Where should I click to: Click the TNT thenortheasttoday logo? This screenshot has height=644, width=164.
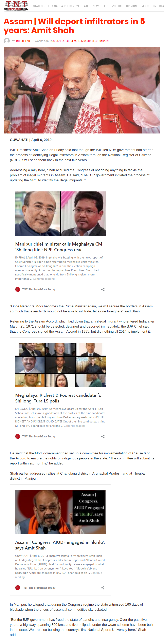click(16, 6)
